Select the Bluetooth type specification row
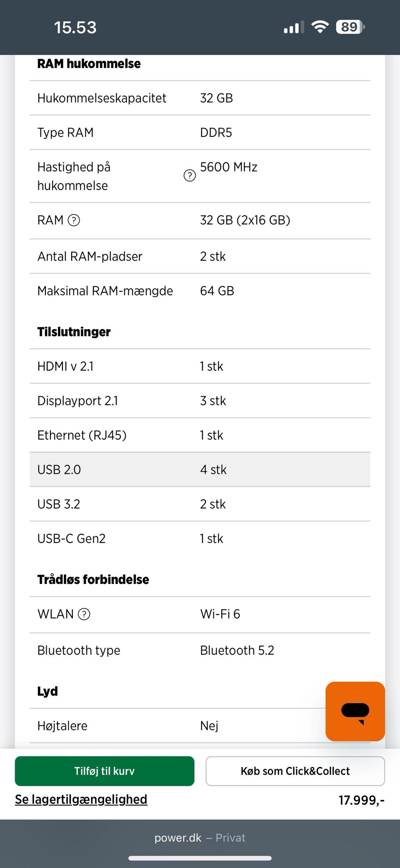Image resolution: width=400 pixels, height=868 pixels. (200, 650)
